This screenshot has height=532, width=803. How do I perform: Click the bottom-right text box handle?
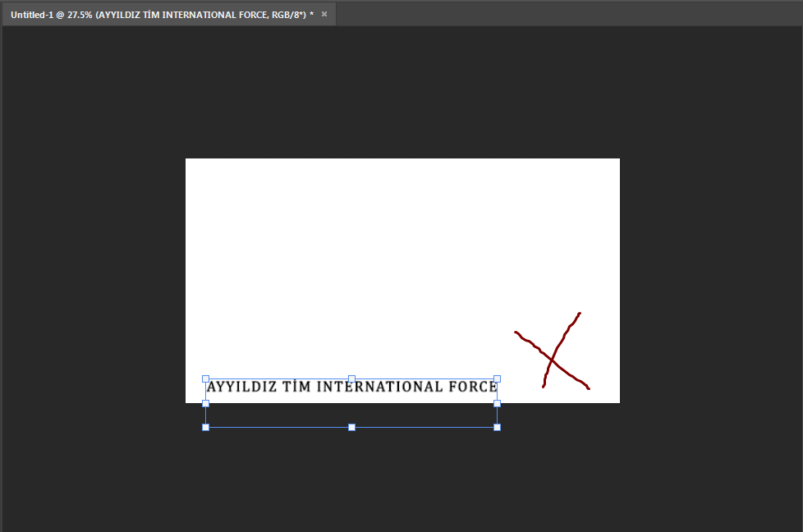[497, 427]
